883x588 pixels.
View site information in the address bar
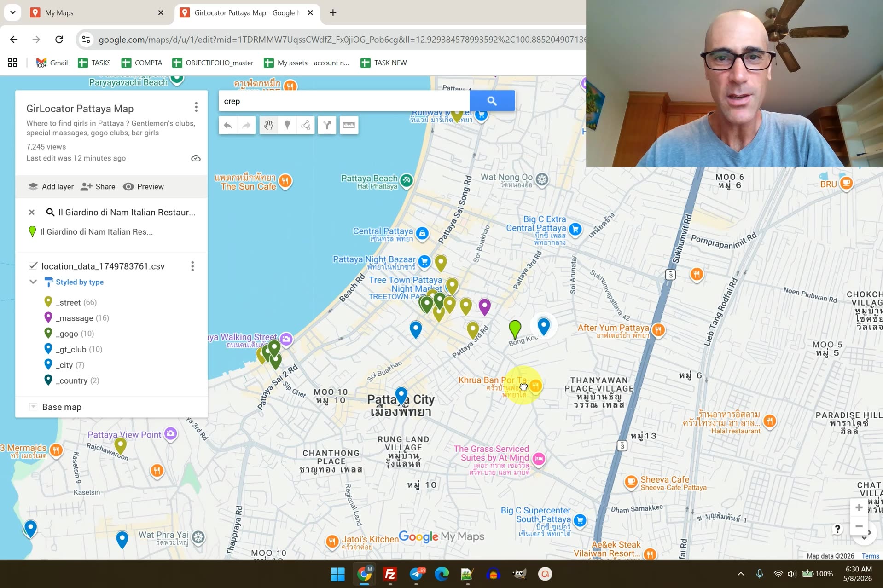(86, 40)
